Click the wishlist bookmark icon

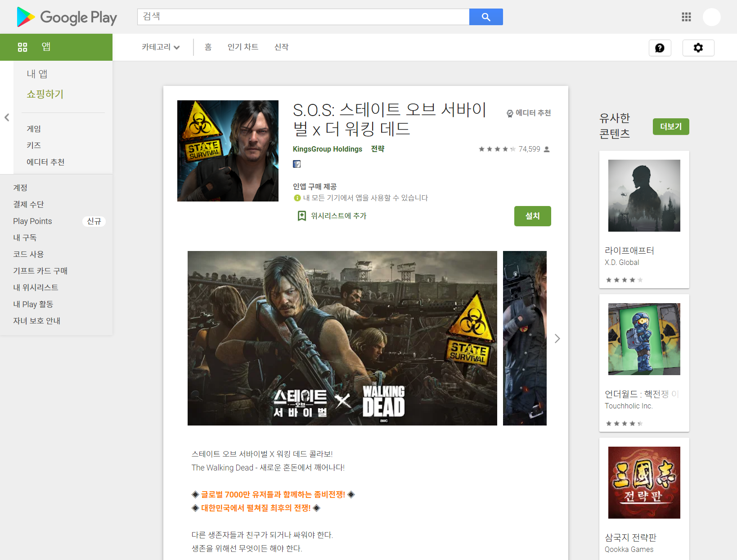coord(302,216)
